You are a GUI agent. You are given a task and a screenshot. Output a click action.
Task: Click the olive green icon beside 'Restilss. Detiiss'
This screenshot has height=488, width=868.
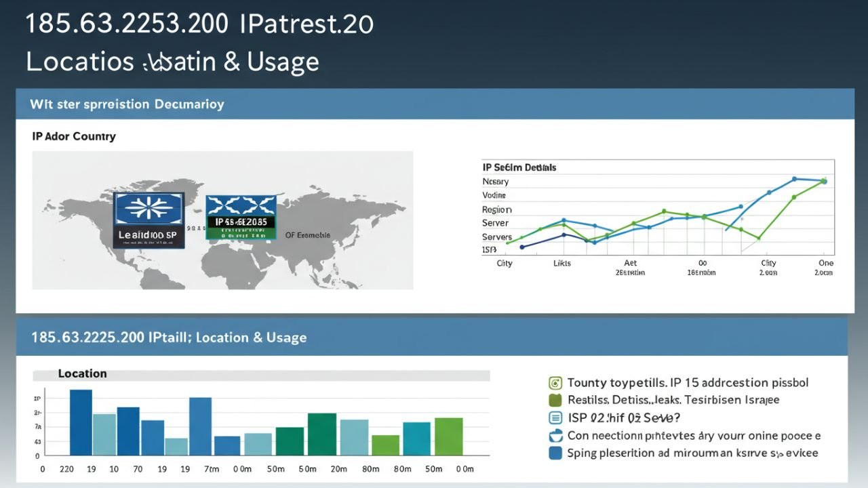click(x=555, y=401)
